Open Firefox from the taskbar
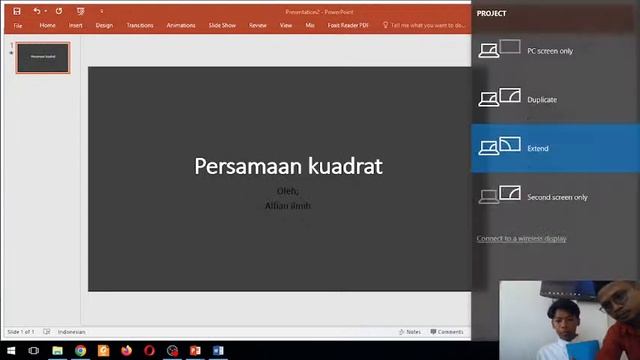This screenshot has width=640, height=360. pos(127,351)
